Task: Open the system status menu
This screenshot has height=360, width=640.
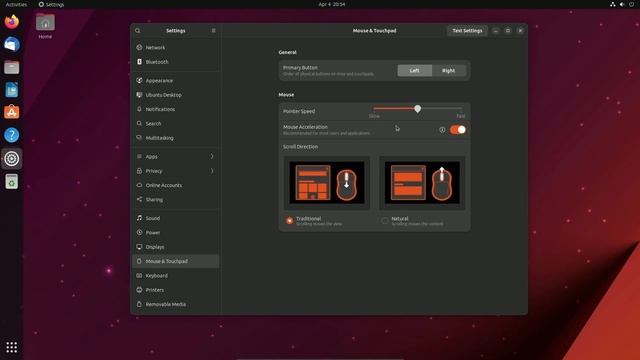Action: coord(622,4)
